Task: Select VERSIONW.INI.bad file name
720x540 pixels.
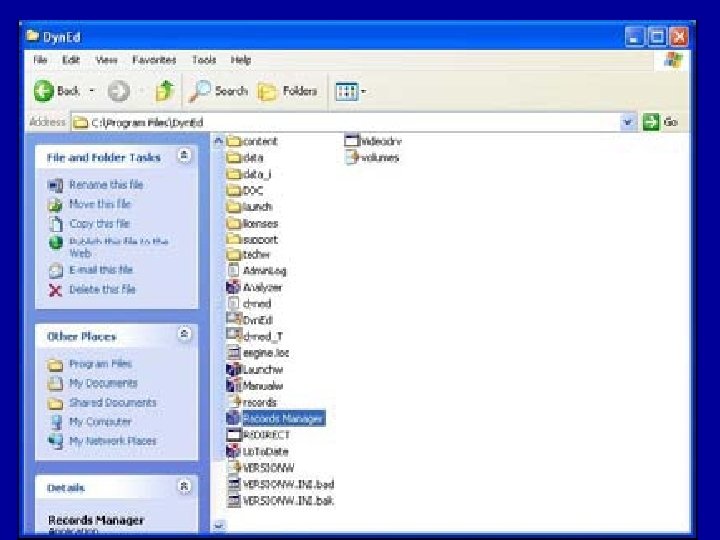Action: [x=288, y=484]
